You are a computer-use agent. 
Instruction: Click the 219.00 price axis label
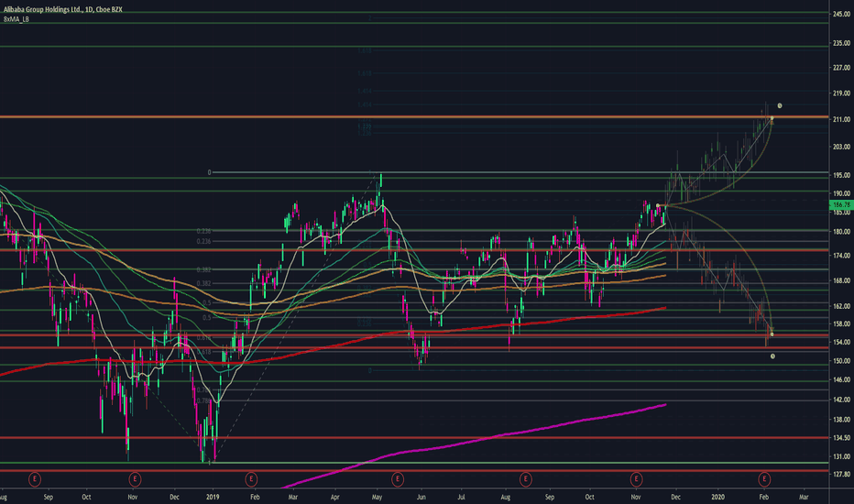(x=841, y=93)
